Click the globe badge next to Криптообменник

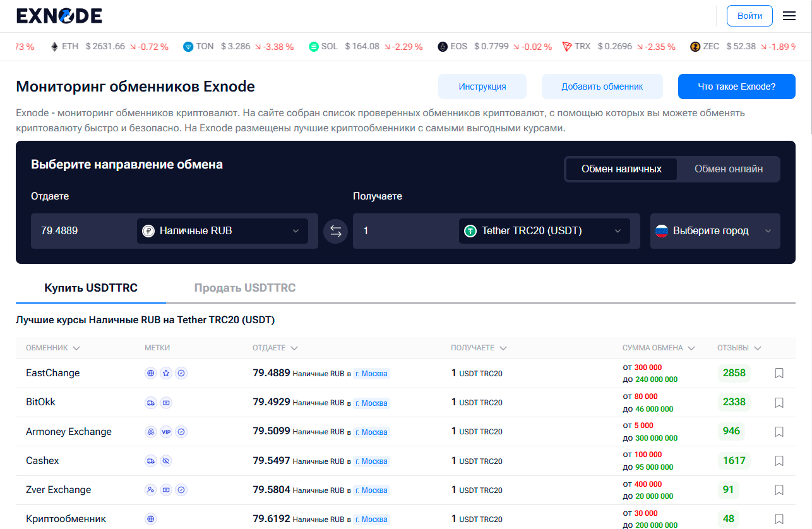point(150,518)
